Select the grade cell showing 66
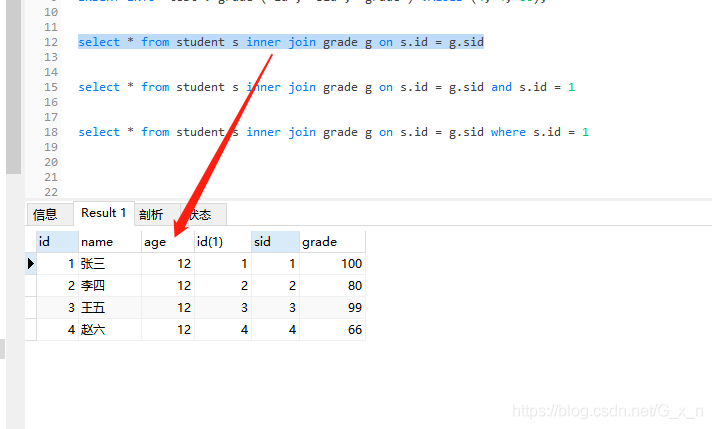The height and width of the screenshot is (429, 712). coord(332,329)
